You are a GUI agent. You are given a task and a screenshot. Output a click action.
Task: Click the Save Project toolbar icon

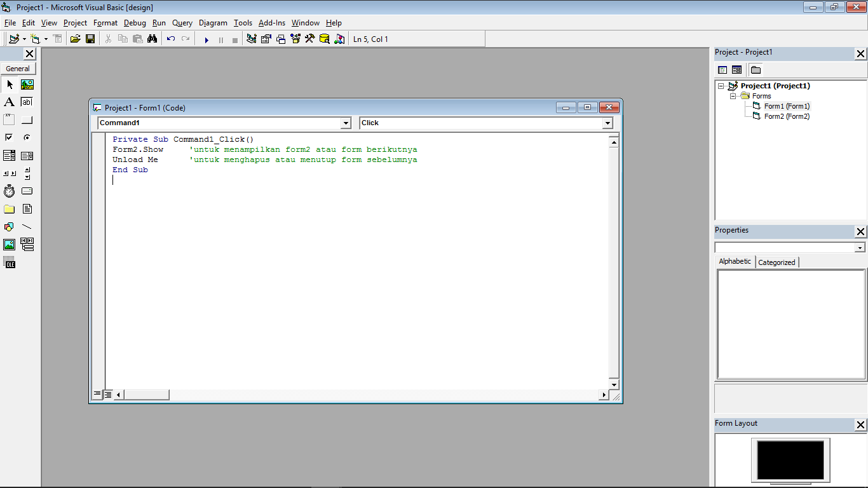pyautogui.click(x=90, y=39)
